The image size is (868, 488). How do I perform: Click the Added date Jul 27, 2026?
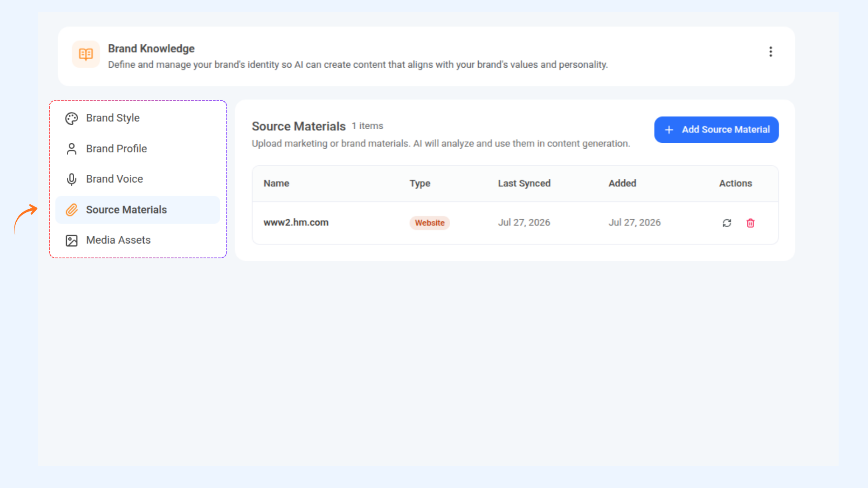pos(634,222)
